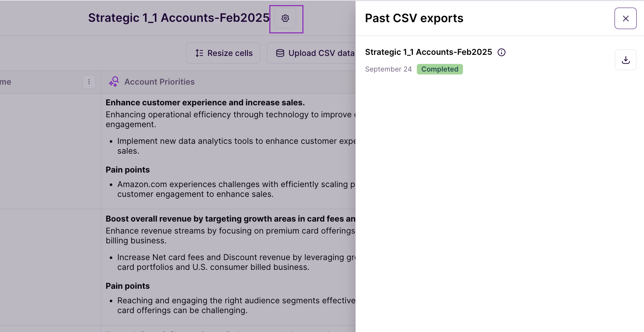644x332 pixels.
Task: Click the sparkle icon beside Account Priorities
Action: (x=114, y=82)
